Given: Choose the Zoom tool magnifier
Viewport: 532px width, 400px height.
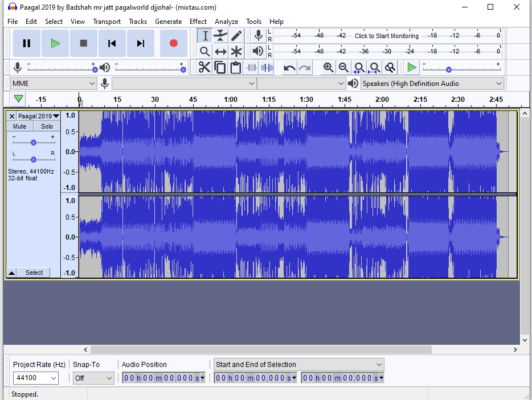Looking at the screenshot, I should (x=205, y=52).
